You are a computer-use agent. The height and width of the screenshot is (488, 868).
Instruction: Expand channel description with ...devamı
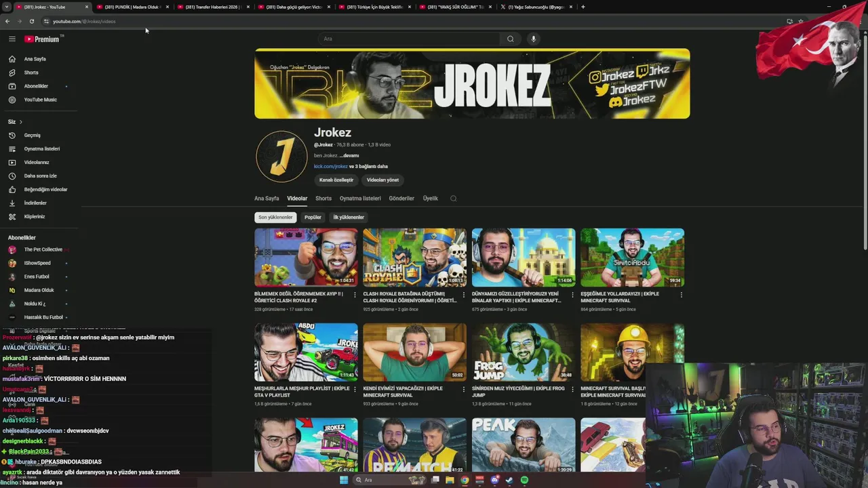pos(349,156)
